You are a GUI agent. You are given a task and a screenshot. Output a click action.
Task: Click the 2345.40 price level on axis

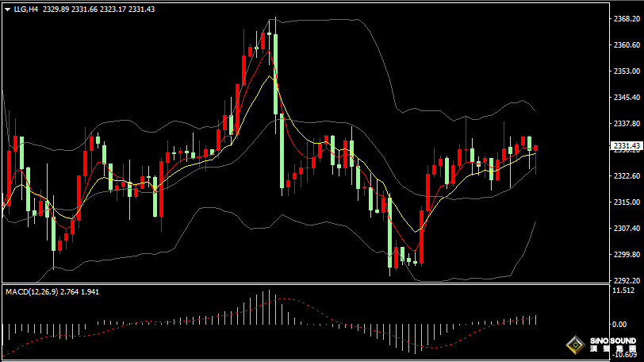click(x=627, y=98)
